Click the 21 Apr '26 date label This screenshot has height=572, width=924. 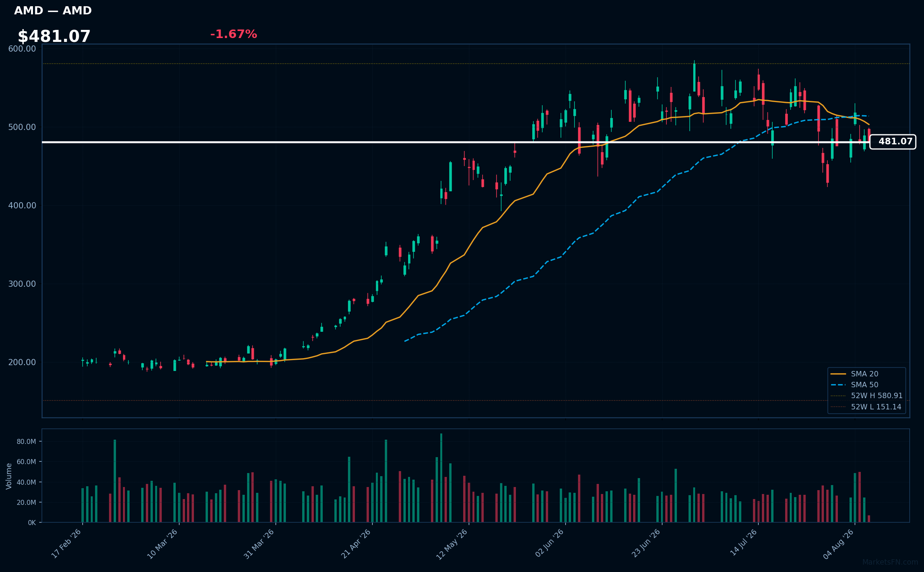coord(356,544)
